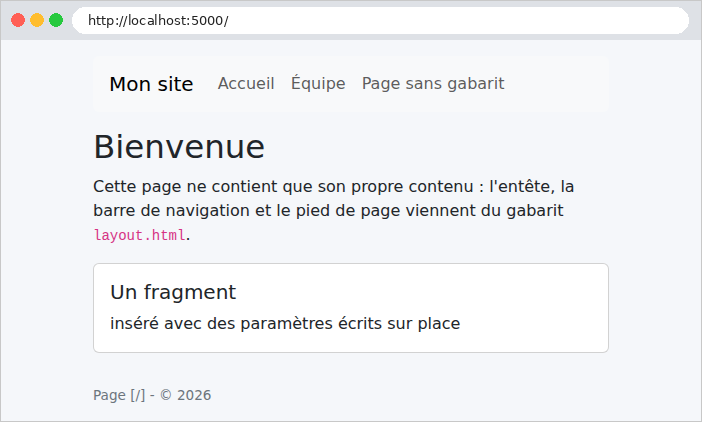Click the red close window button
Image resolution: width=702 pixels, height=422 pixels.
[x=18, y=20]
